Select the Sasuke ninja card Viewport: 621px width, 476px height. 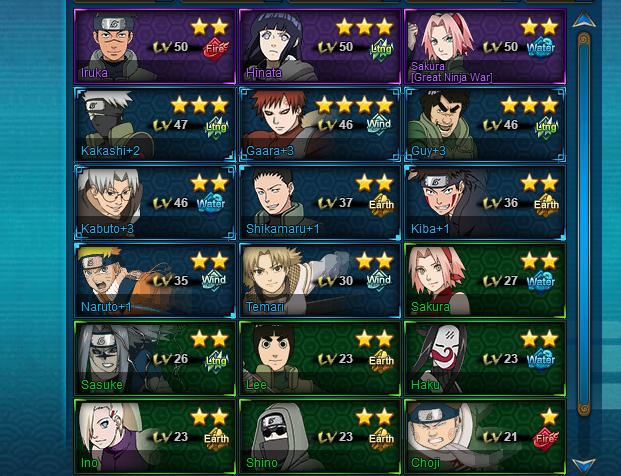pos(155,359)
